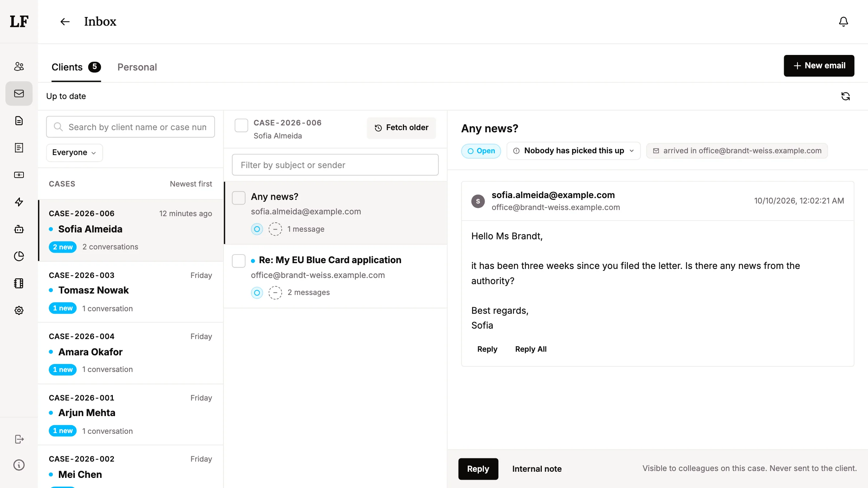Click the open-status circle under Re: My EU Blue Card

[257, 293]
